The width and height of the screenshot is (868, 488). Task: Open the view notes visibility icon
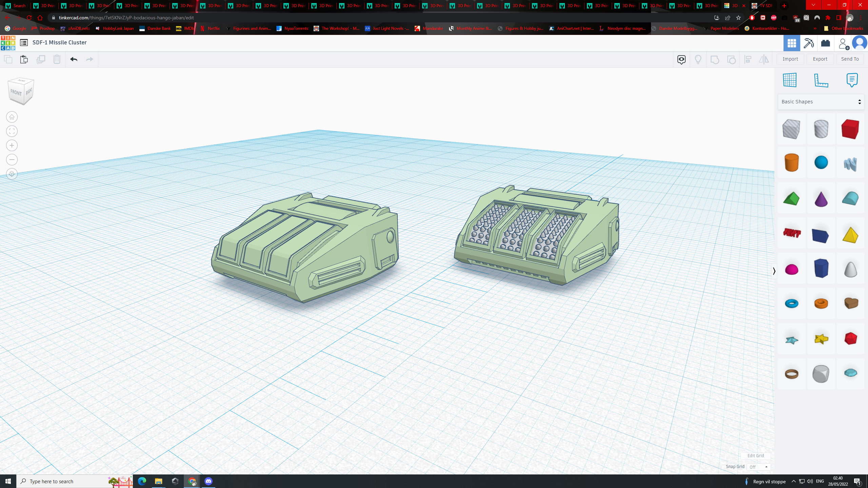(681, 60)
